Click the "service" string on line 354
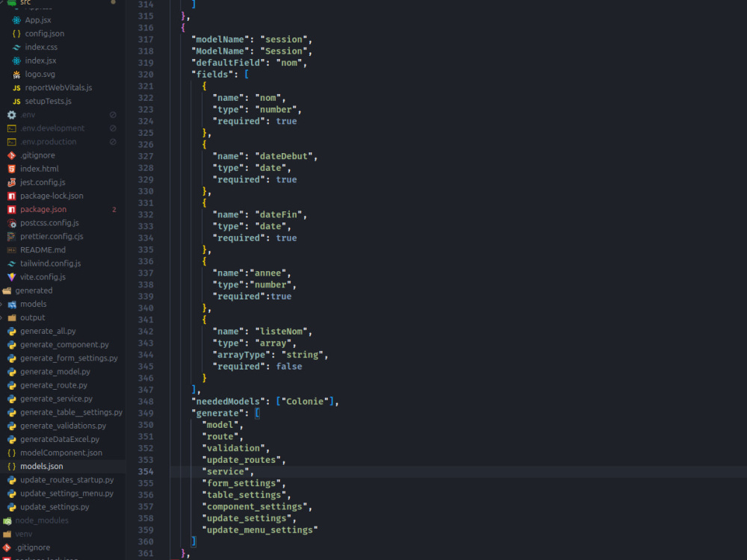 click(x=226, y=471)
